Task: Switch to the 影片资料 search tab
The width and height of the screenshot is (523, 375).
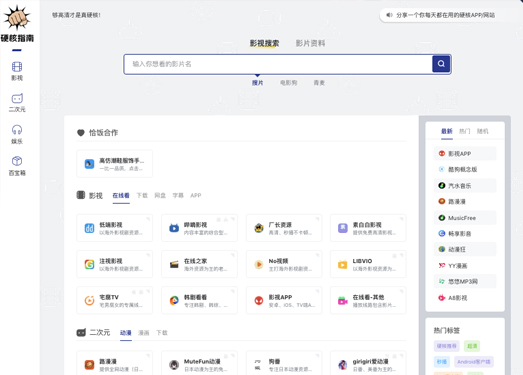Action: [310, 43]
